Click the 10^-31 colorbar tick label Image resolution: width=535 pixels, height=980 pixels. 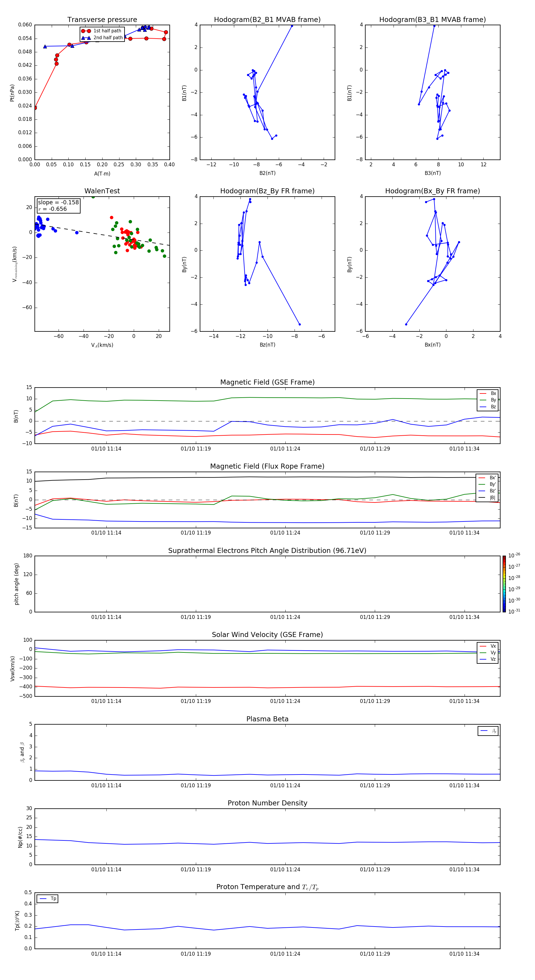514,611
